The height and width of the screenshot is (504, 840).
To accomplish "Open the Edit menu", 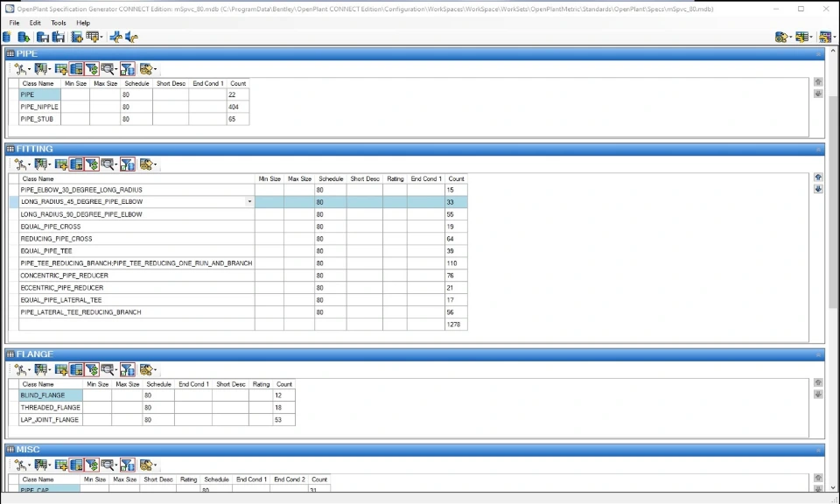I will coord(34,23).
